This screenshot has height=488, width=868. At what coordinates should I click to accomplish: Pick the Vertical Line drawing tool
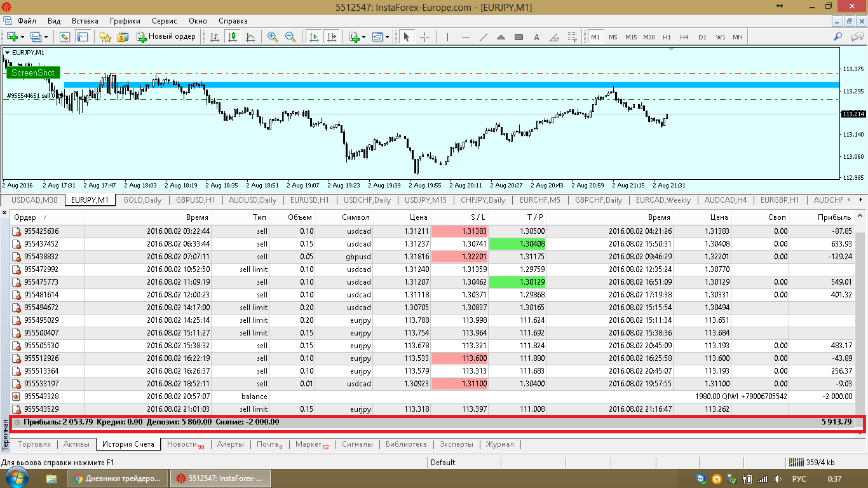tap(447, 37)
